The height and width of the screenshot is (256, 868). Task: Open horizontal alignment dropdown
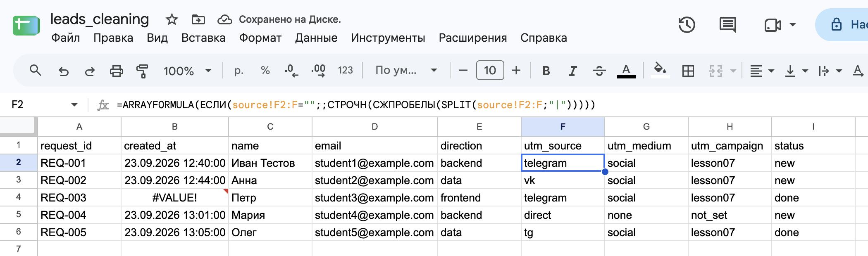pyautogui.click(x=762, y=71)
